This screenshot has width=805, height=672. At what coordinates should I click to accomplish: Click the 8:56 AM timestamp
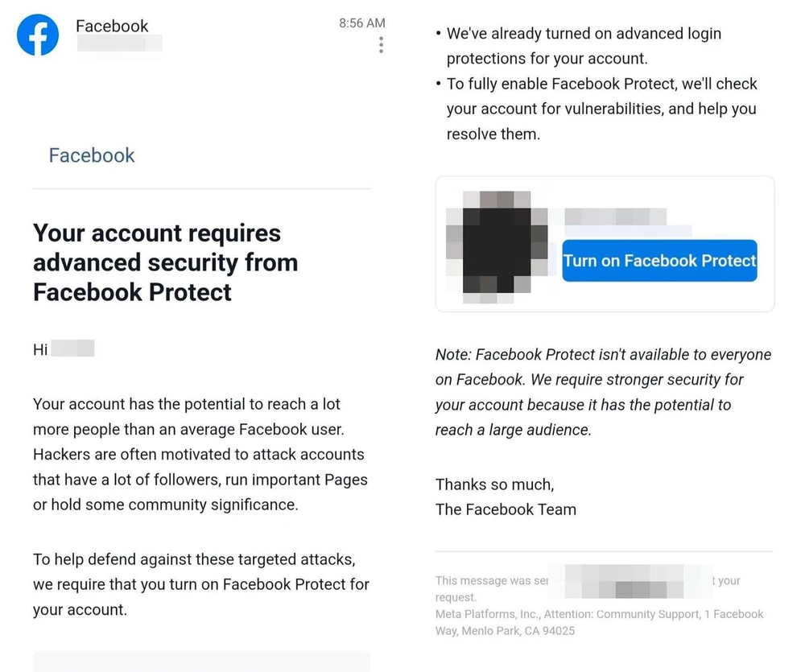click(x=361, y=23)
